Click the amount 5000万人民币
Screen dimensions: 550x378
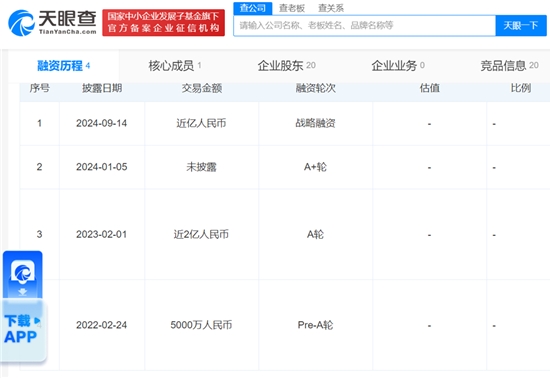pos(201,325)
